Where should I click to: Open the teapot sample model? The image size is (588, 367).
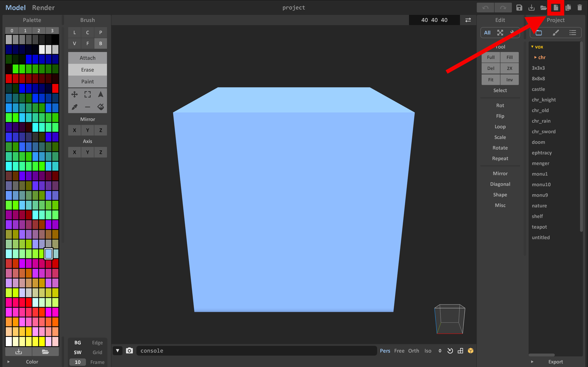pos(539,227)
